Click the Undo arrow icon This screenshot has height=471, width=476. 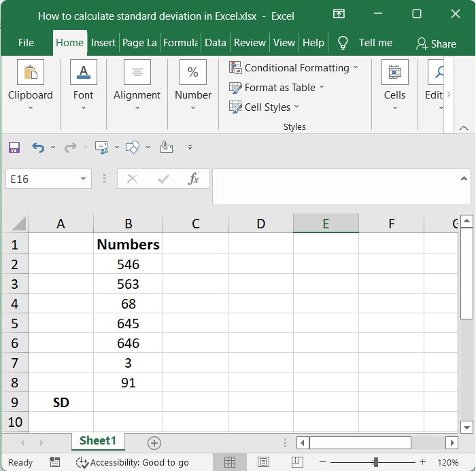[38, 147]
